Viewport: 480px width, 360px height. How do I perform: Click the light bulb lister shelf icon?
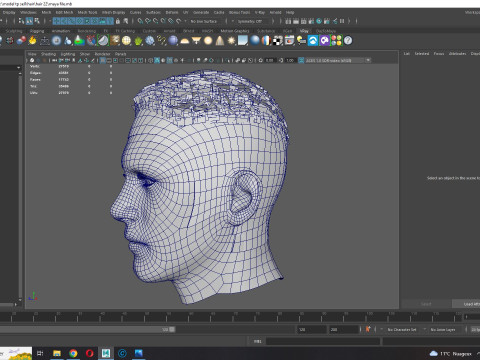301,41
